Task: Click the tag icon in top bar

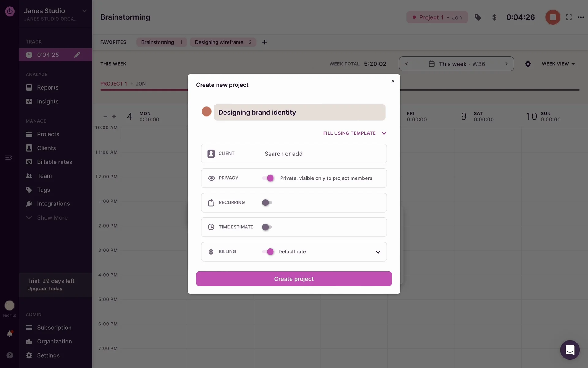Action: coord(478,17)
